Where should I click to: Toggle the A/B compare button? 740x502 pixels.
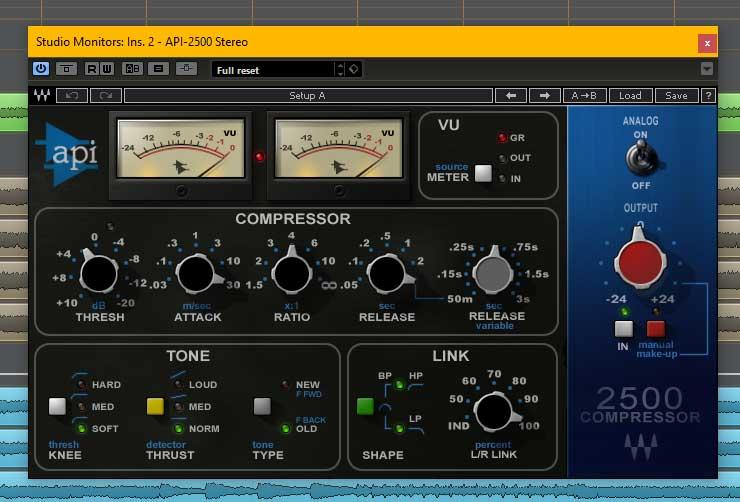click(132, 69)
